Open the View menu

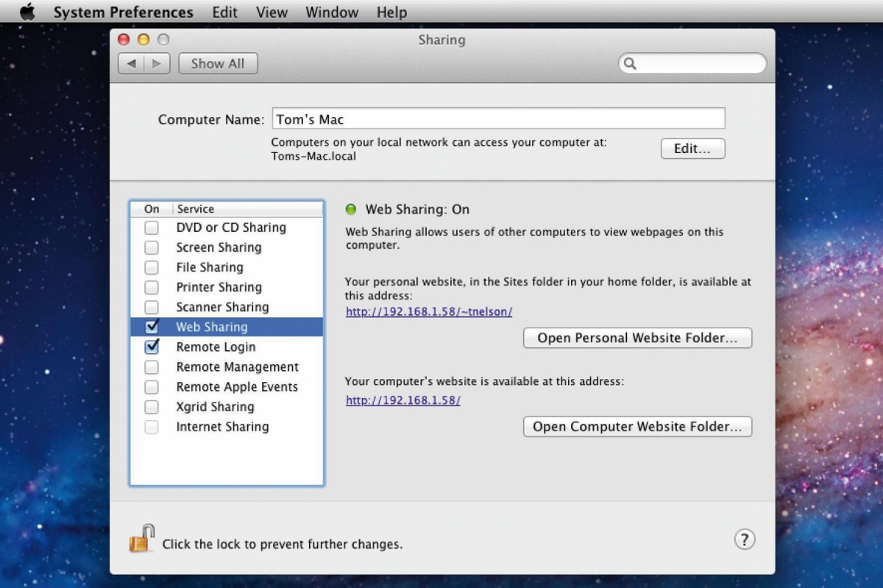(272, 13)
